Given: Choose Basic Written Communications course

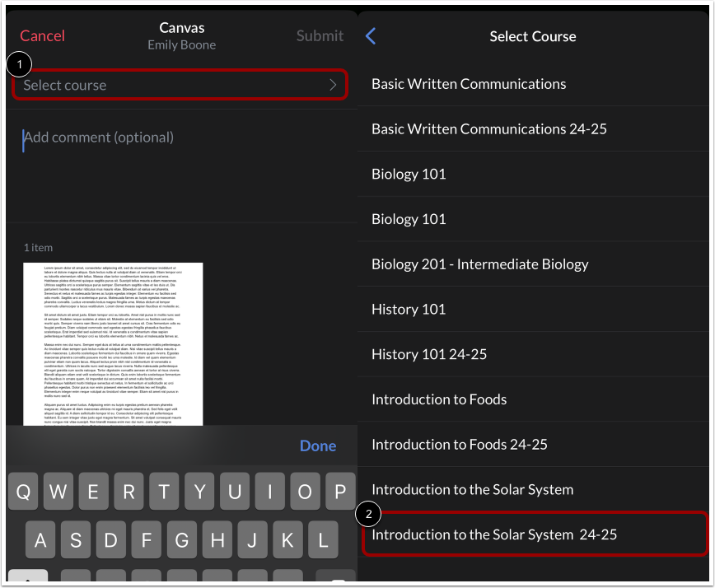Looking at the screenshot, I should click(533, 84).
